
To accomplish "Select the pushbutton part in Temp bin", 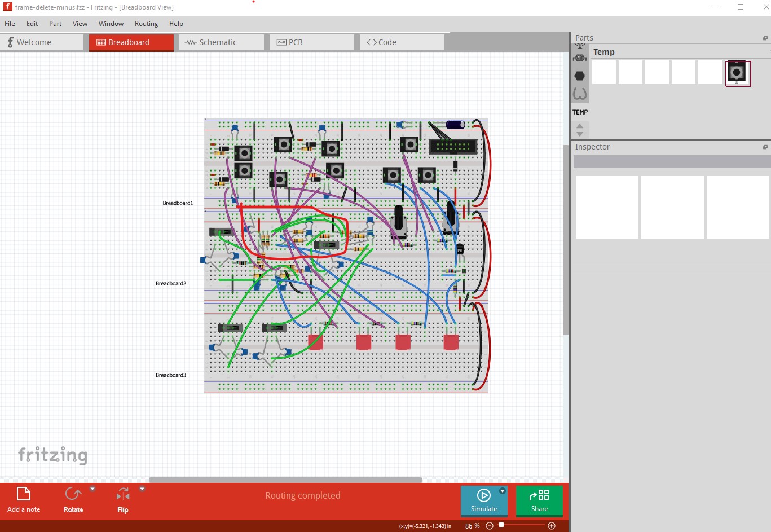I will 737,73.
